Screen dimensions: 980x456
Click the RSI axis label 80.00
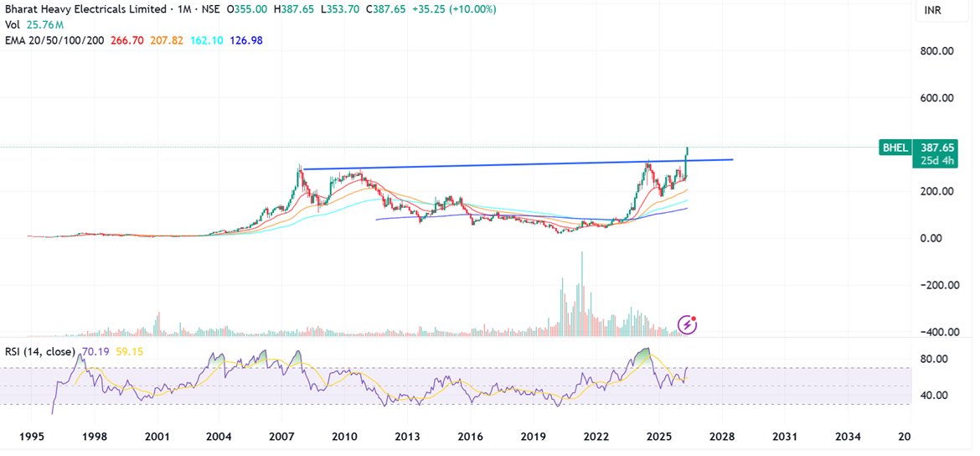(x=934, y=359)
